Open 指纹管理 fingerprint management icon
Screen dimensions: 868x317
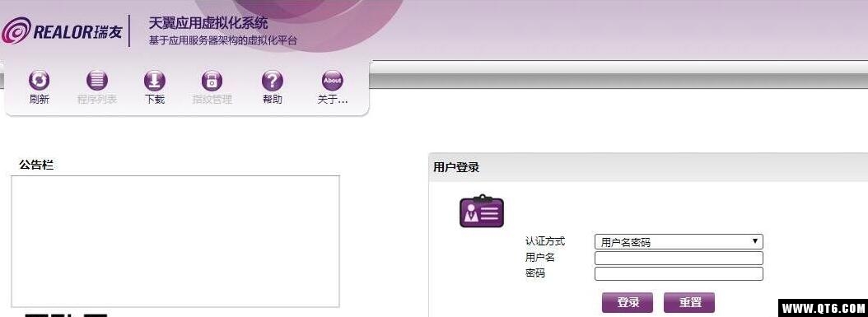coord(212,82)
